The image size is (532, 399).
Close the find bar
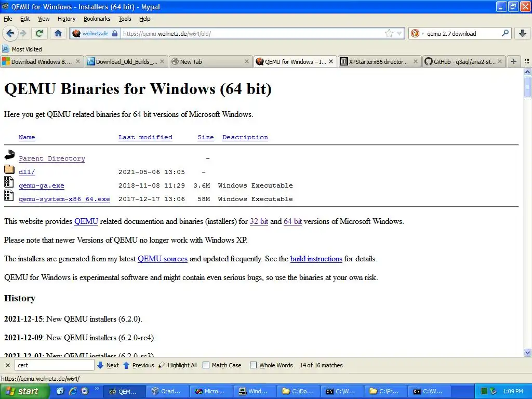click(x=8, y=365)
